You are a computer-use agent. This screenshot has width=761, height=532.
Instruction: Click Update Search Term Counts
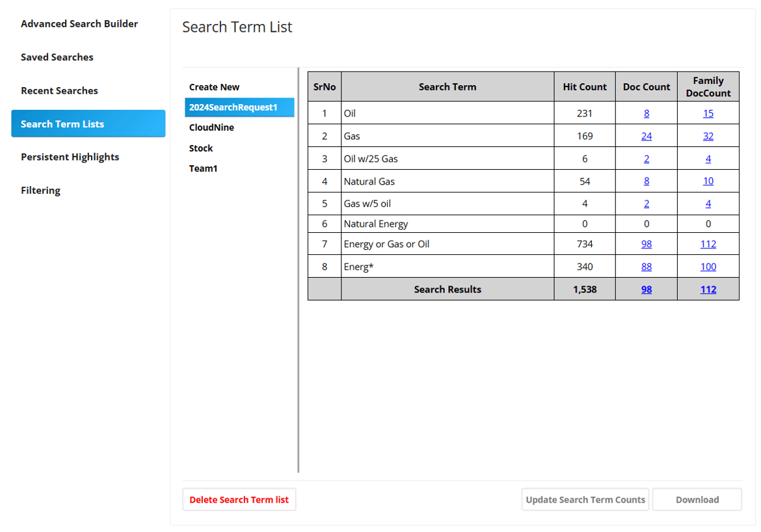(585, 499)
